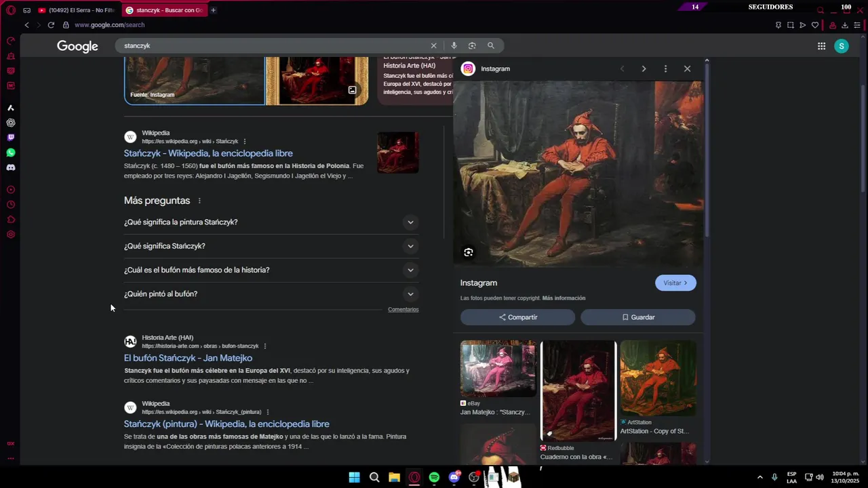This screenshot has width=868, height=488.
Task: Open the downloads toolbar icon
Action: (x=845, y=25)
